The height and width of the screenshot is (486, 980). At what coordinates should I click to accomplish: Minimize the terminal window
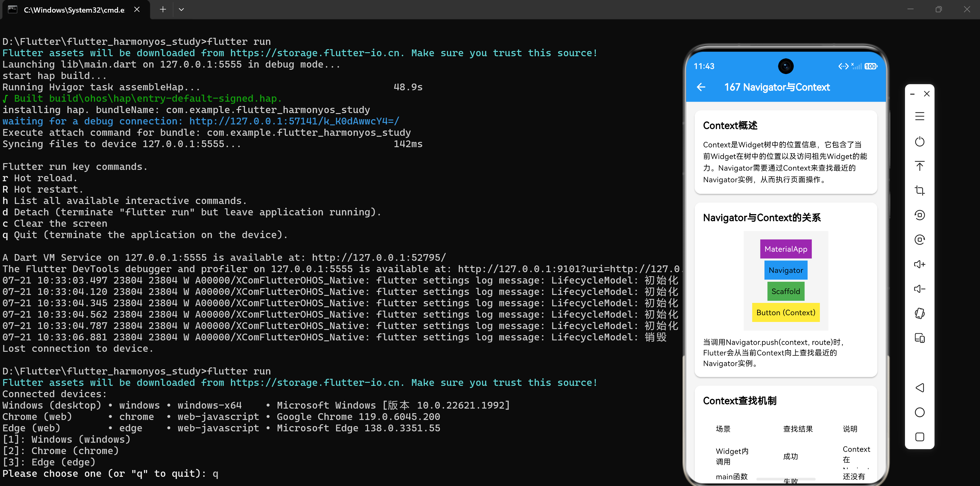(x=911, y=10)
